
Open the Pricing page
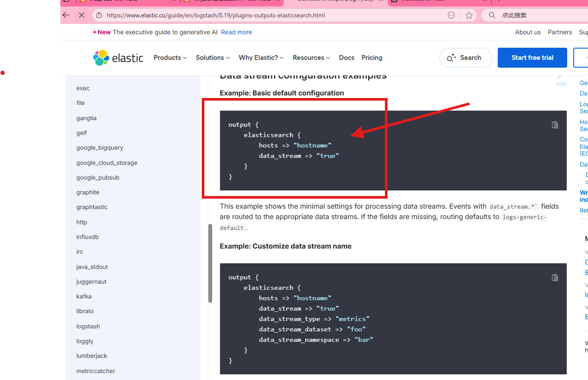372,58
